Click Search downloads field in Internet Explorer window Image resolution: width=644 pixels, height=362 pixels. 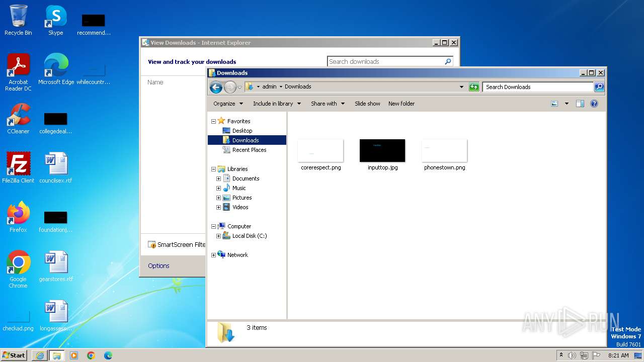385,61
